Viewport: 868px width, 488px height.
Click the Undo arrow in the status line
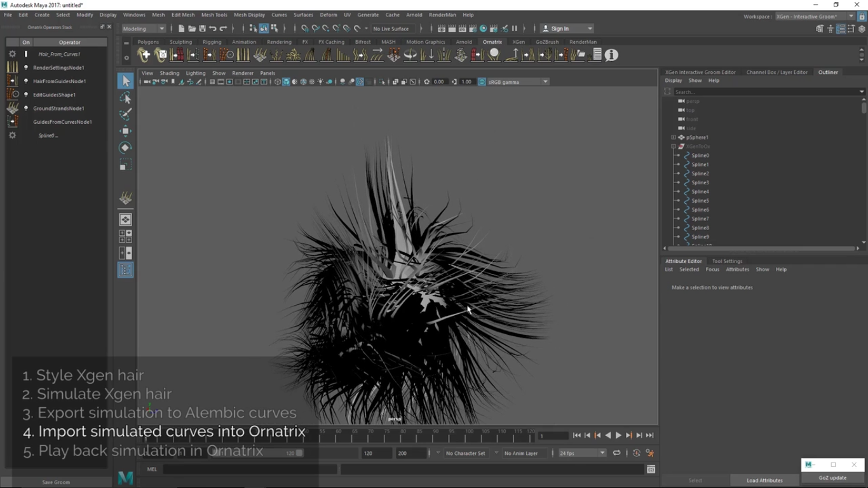[x=213, y=29]
